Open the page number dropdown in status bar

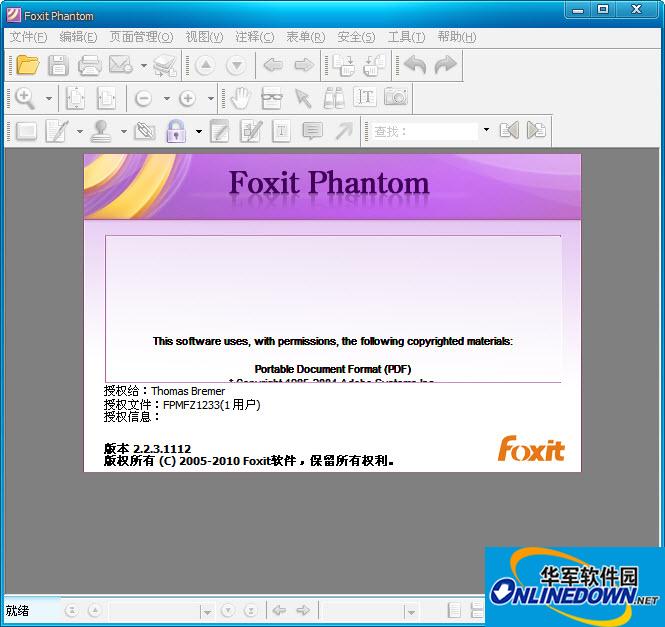click(x=207, y=613)
